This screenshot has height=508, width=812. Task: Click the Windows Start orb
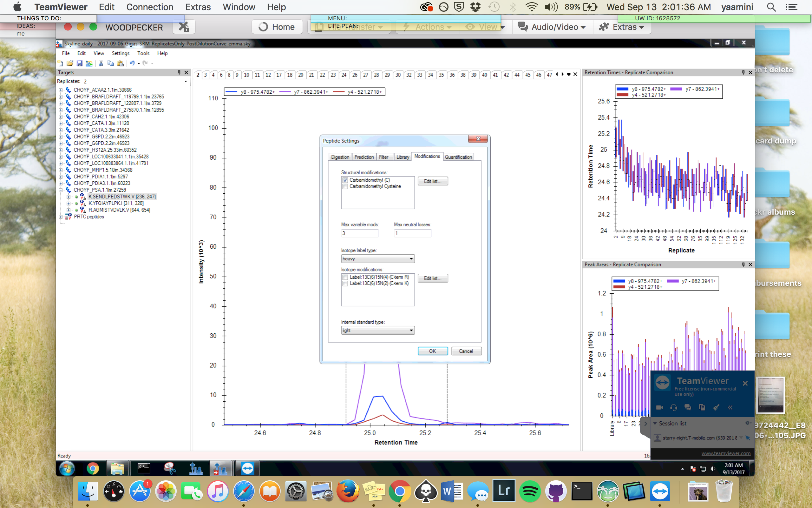(x=67, y=468)
